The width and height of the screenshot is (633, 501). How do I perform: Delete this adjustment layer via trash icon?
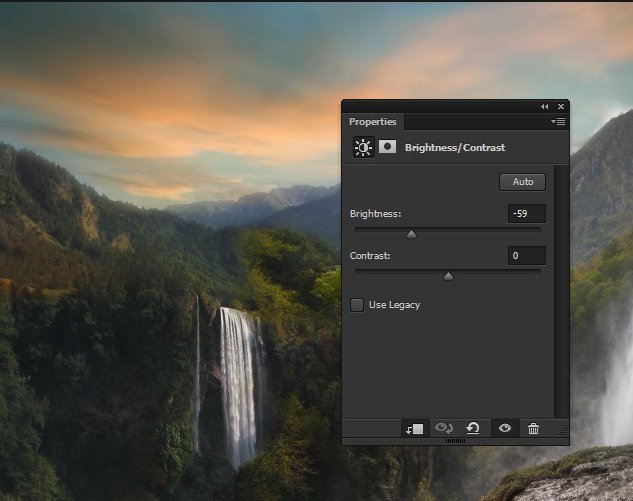pyautogui.click(x=533, y=429)
